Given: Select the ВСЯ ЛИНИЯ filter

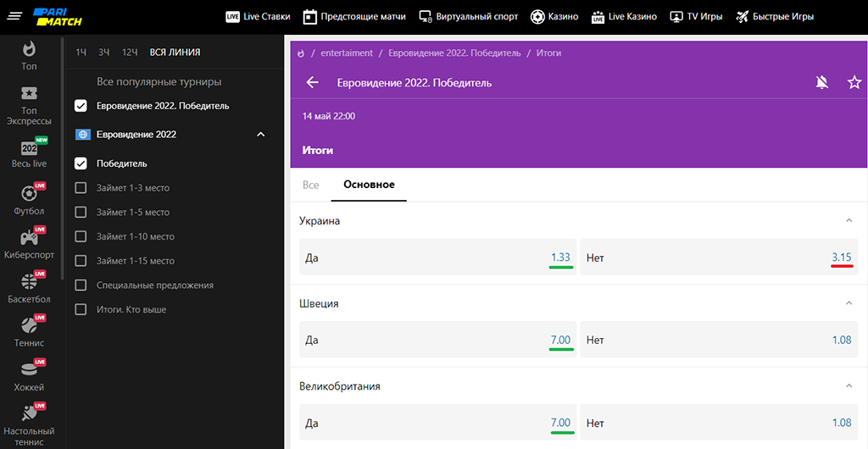Looking at the screenshot, I should (x=175, y=53).
